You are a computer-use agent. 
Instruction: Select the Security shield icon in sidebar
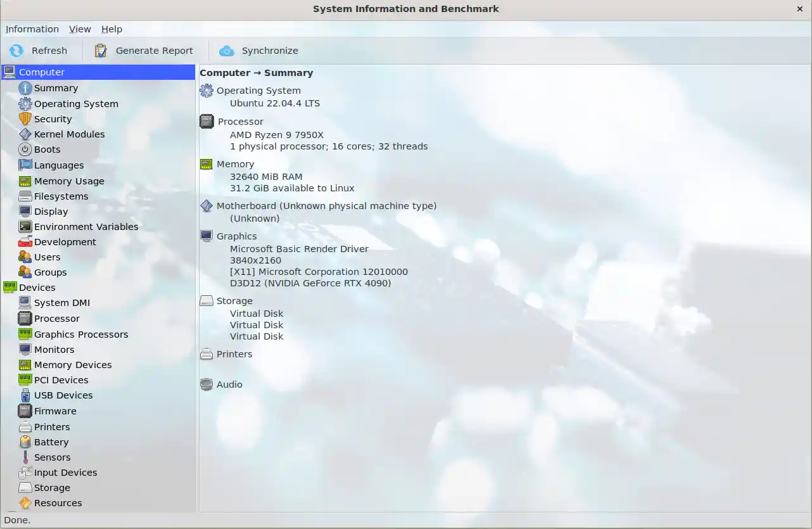(x=25, y=119)
